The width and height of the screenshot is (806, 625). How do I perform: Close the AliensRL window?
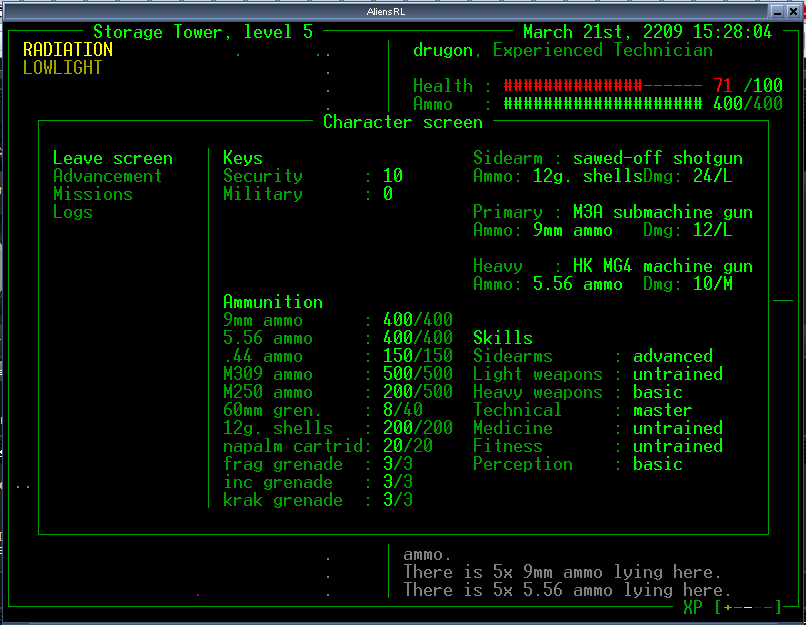point(793,11)
